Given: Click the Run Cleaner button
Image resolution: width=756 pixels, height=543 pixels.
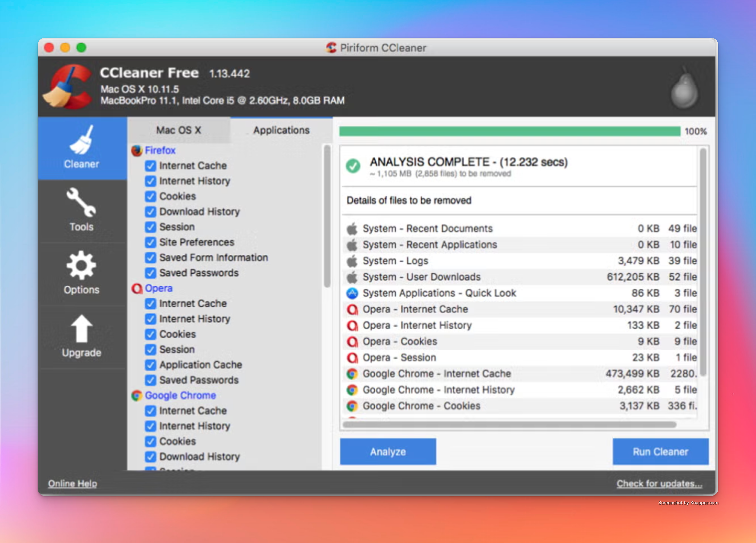Looking at the screenshot, I should point(660,452).
